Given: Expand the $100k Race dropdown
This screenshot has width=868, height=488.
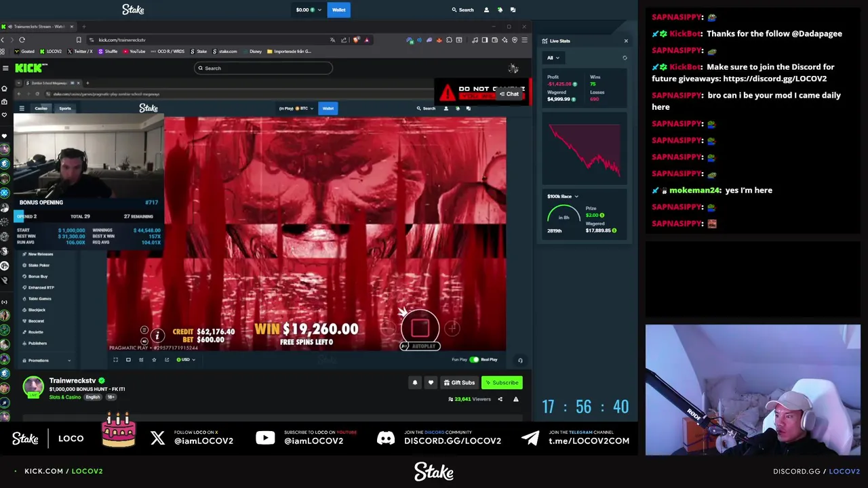Looking at the screenshot, I should coord(563,197).
